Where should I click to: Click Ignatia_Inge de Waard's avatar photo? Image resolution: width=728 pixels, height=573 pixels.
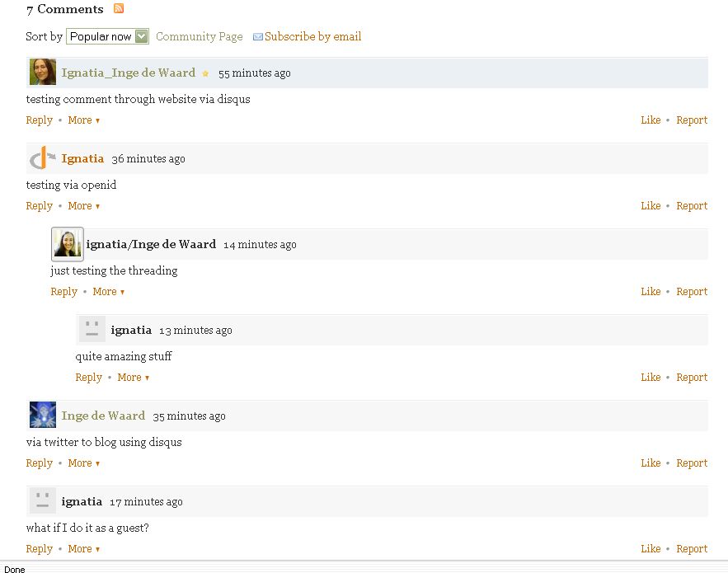point(43,73)
